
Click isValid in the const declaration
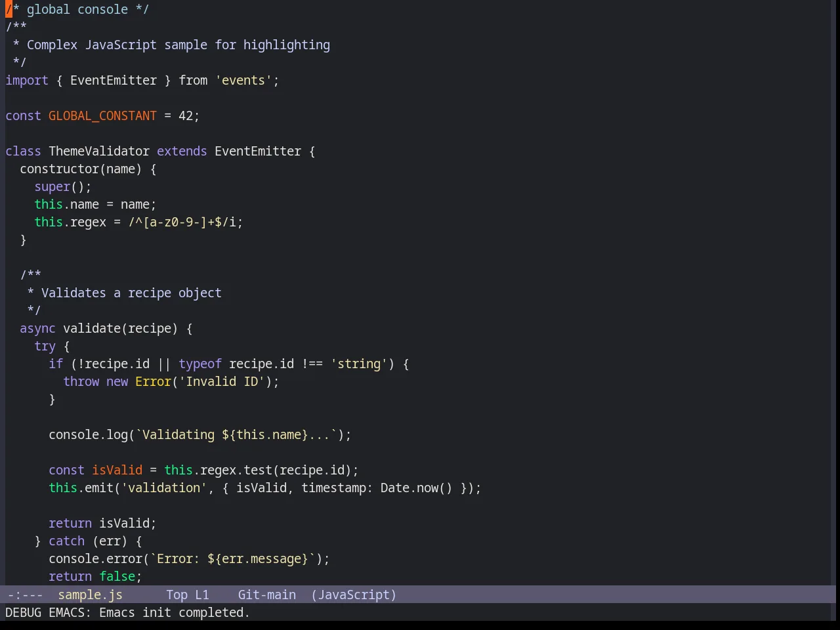tap(117, 470)
